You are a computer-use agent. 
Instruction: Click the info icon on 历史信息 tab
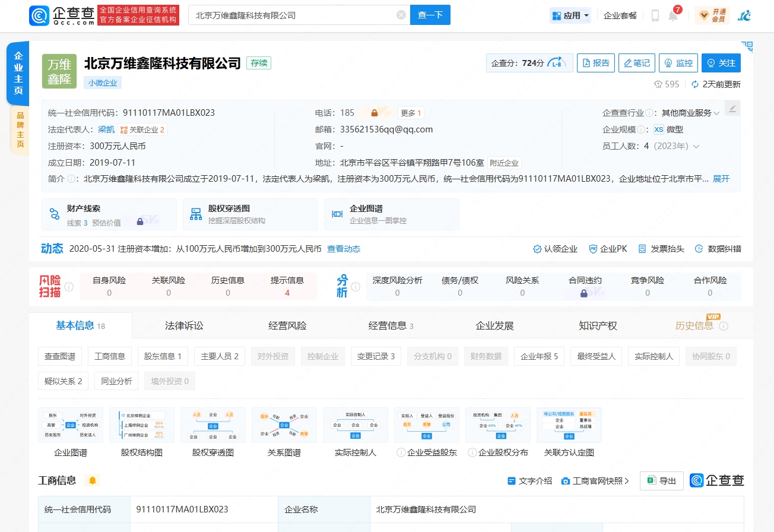pos(724,326)
